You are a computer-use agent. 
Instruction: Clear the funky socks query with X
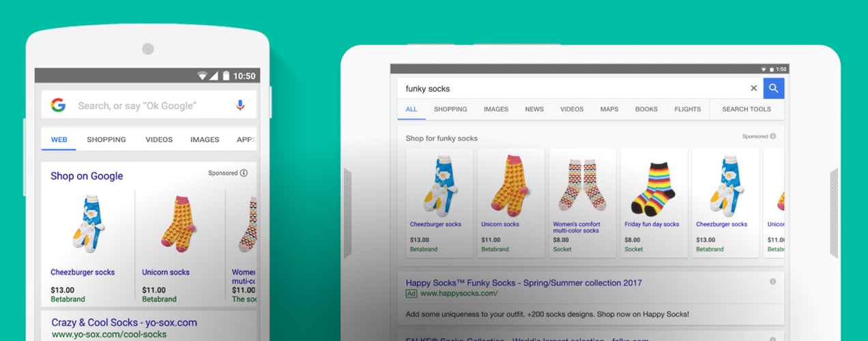click(x=754, y=88)
